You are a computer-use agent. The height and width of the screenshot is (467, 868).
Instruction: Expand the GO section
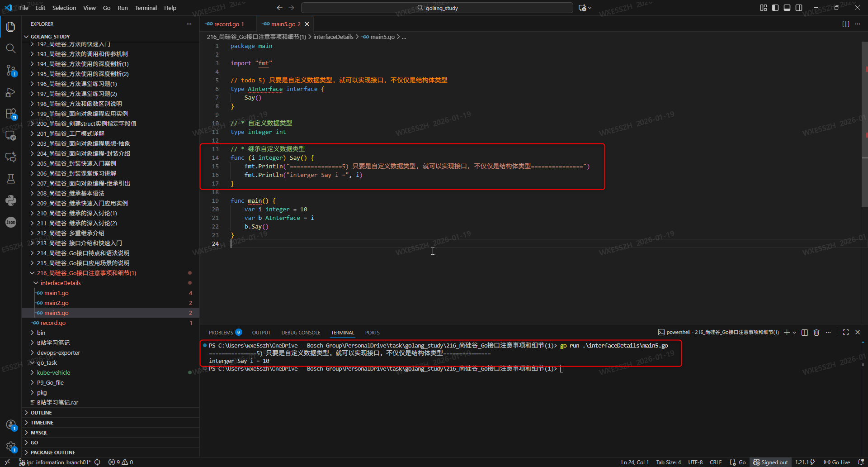pos(110,443)
